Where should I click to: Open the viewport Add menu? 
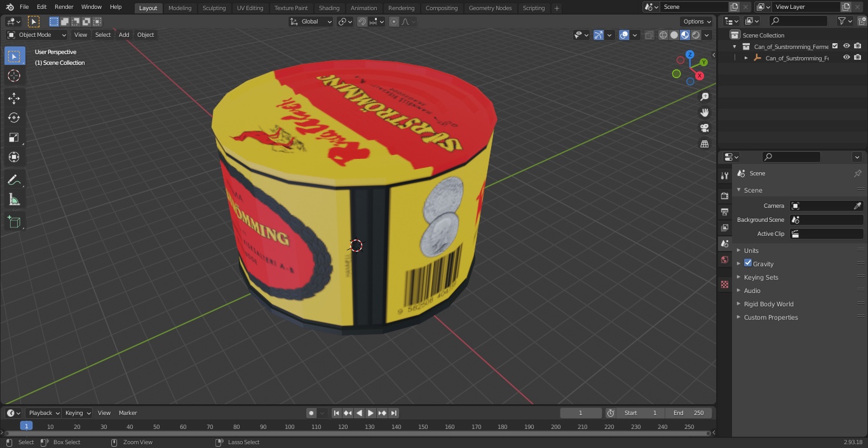(124, 35)
